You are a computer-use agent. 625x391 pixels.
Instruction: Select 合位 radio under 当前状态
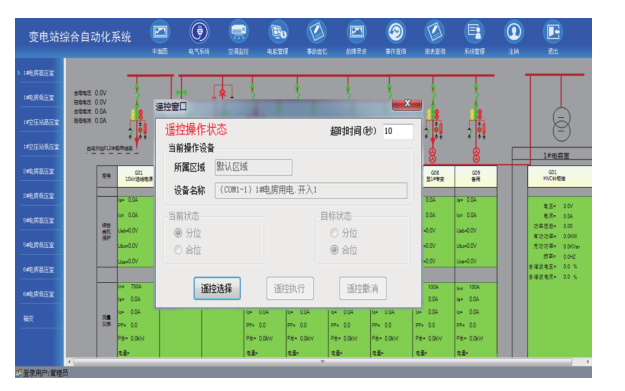[178, 250]
